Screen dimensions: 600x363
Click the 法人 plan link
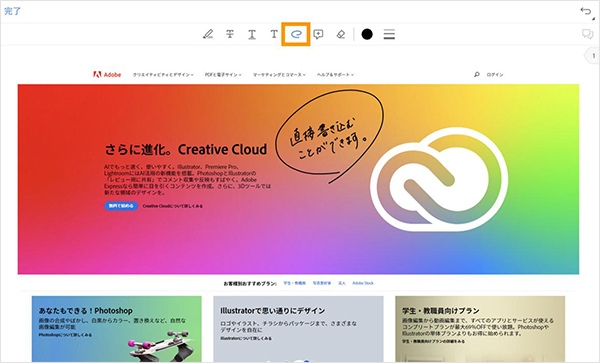click(342, 283)
